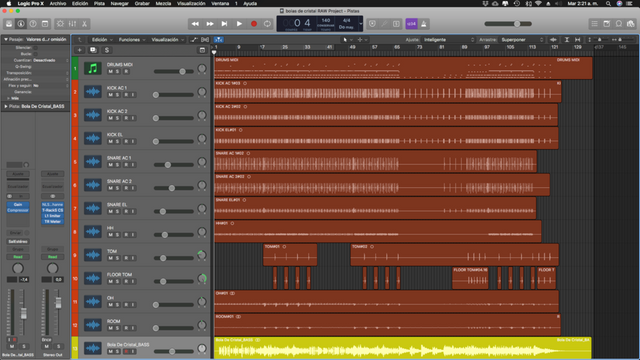Click the Bnce button on Stereo Out
This screenshot has height=360, width=640.
coord(47,340)
